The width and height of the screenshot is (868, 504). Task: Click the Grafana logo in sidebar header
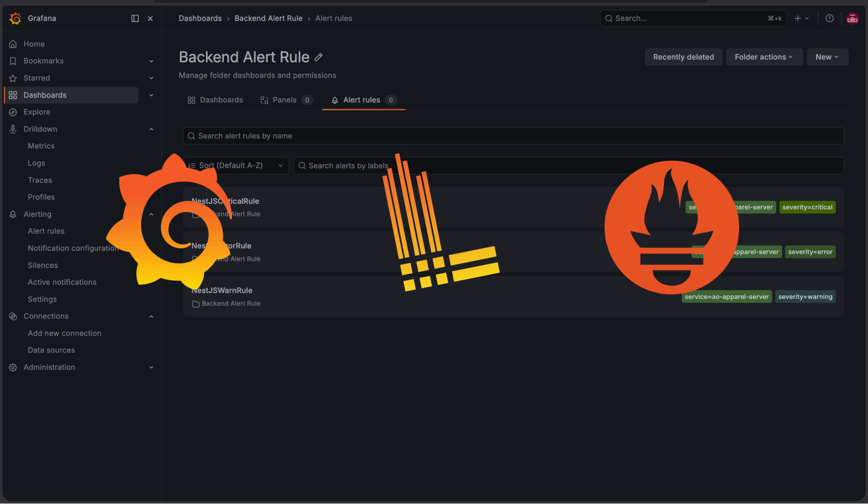(15, 19)
